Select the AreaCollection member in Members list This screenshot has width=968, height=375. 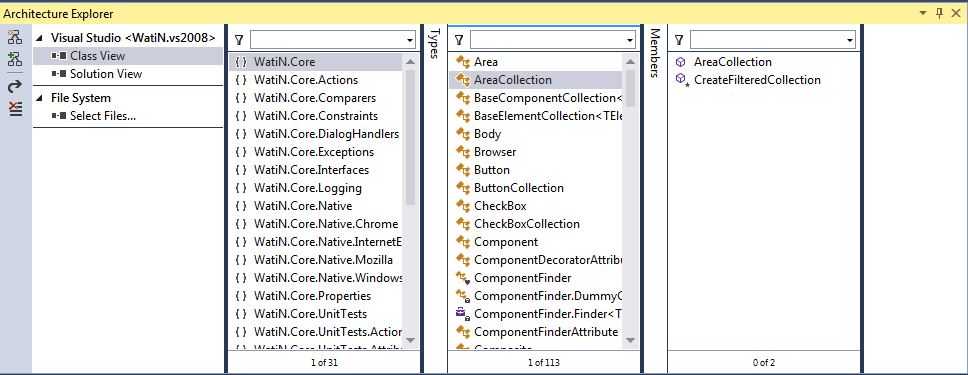(732, 62)
